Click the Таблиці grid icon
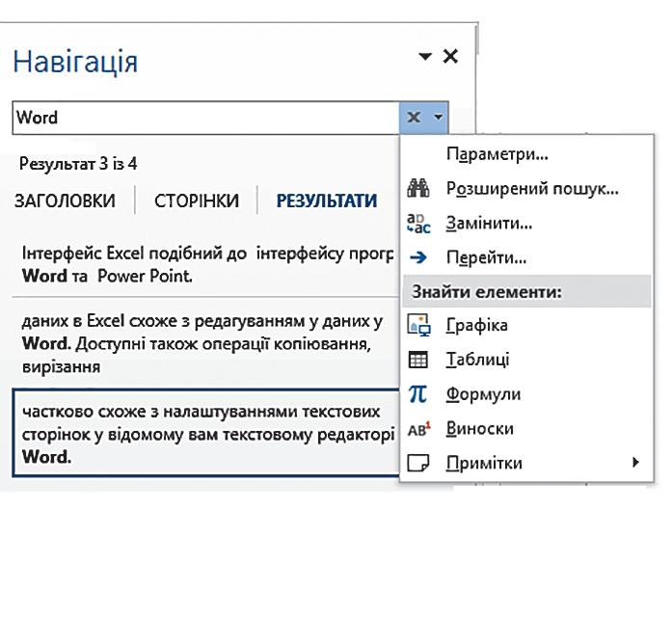 pos(418,360)
